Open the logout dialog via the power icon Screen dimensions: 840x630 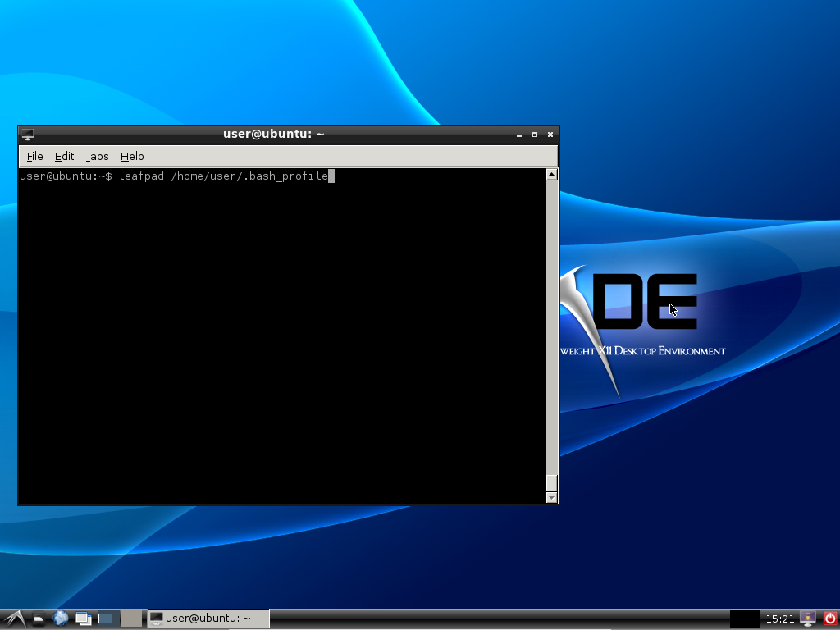coord(829,619)
